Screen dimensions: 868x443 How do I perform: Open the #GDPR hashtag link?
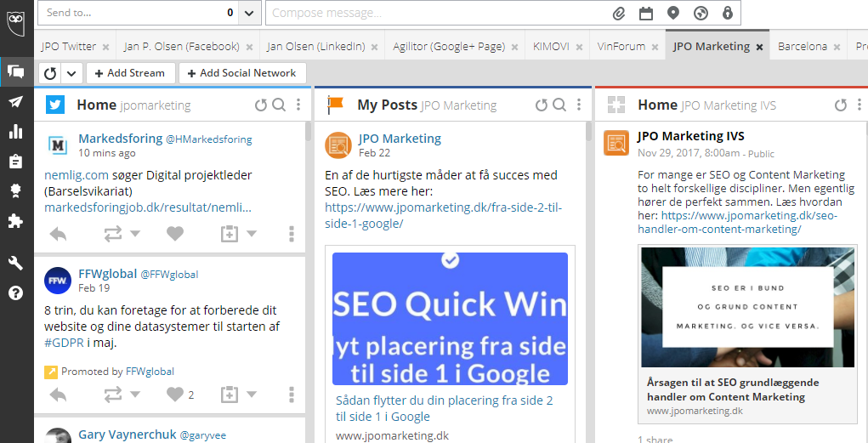pyautogui.click(x=64, y=343)
